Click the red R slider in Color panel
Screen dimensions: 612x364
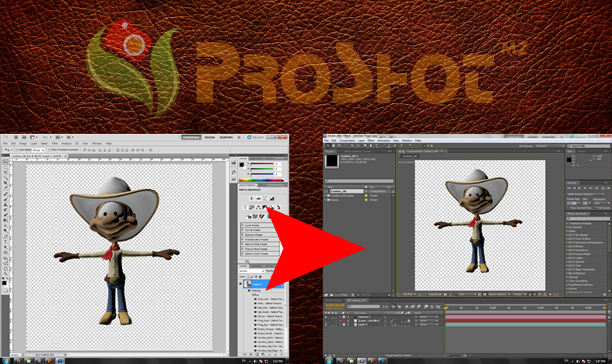262,163
